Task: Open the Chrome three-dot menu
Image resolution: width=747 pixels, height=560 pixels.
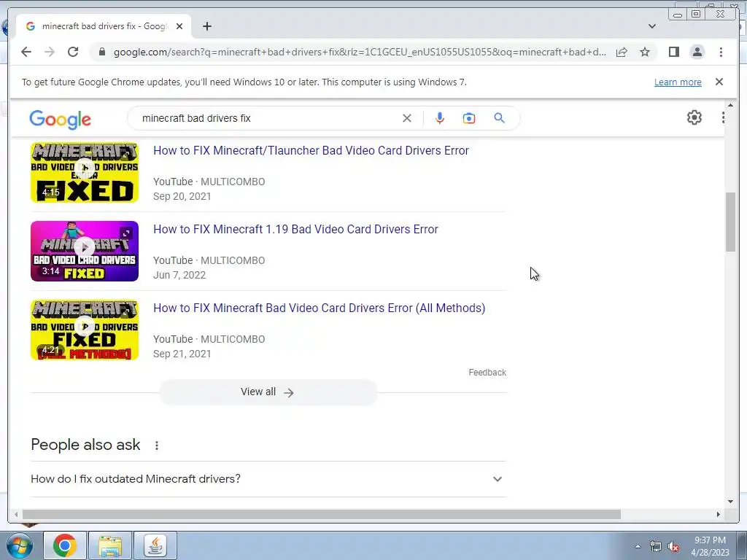Action: tap(721, 52)
